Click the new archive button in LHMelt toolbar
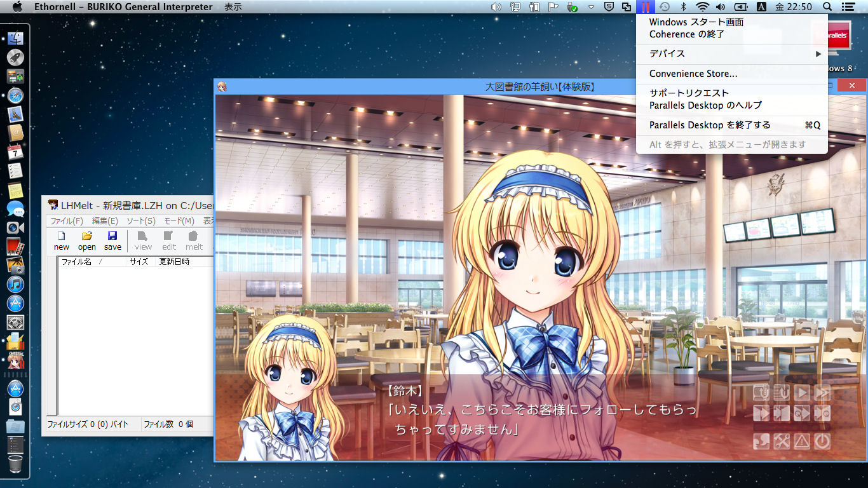This screenshot has width=868, height=488. coord(62,241)
